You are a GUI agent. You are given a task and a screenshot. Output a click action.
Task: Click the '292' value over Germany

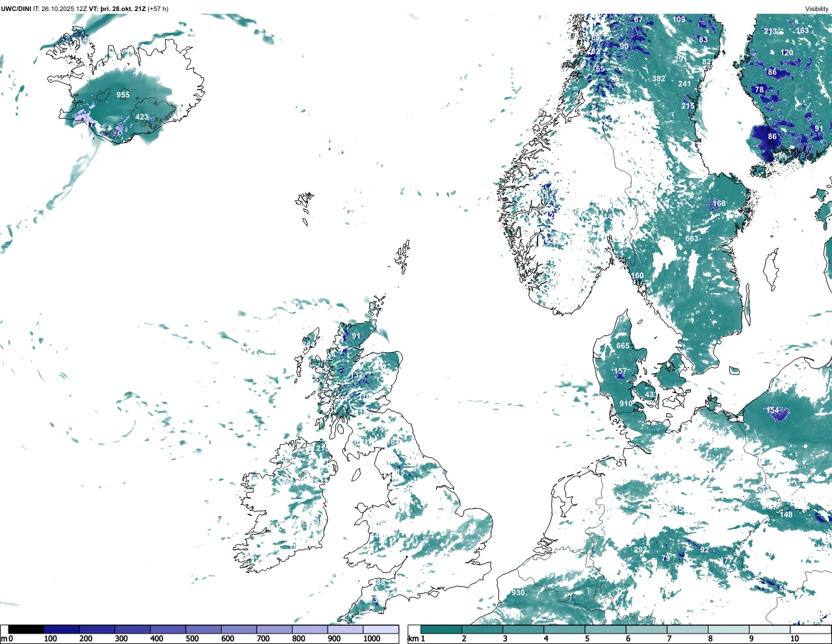click(640, 550)
